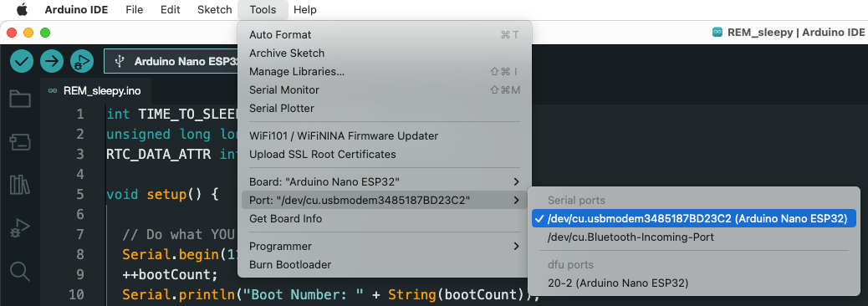Open the Boards Manager sidebar icon
The width and height of the screenshot is (868, 306).
coord(20,142)
